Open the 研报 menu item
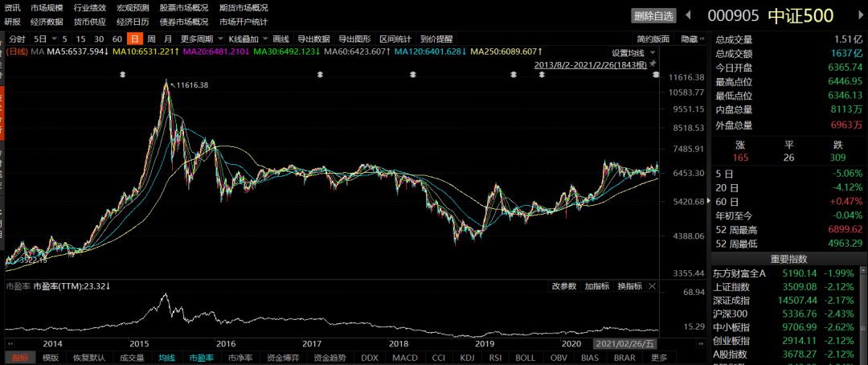The width and height of the screenshot is (868, 365). click(x=13, y=23)
